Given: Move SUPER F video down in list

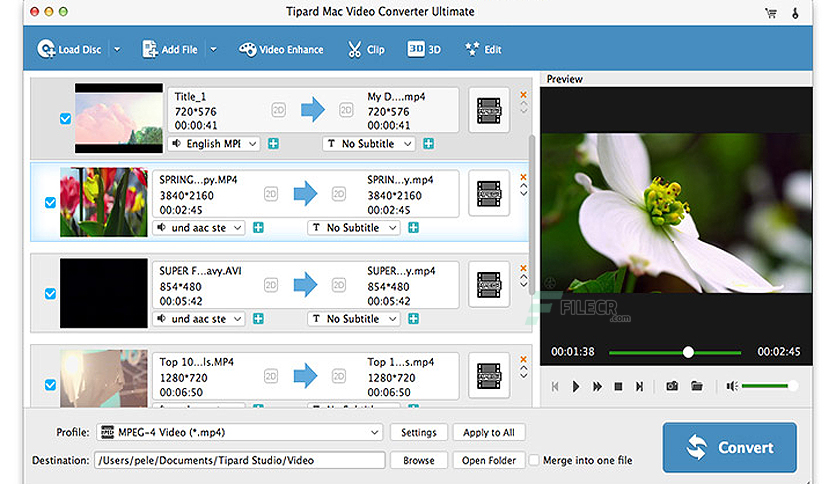Looking at the screenshot, I should [524, 285].
